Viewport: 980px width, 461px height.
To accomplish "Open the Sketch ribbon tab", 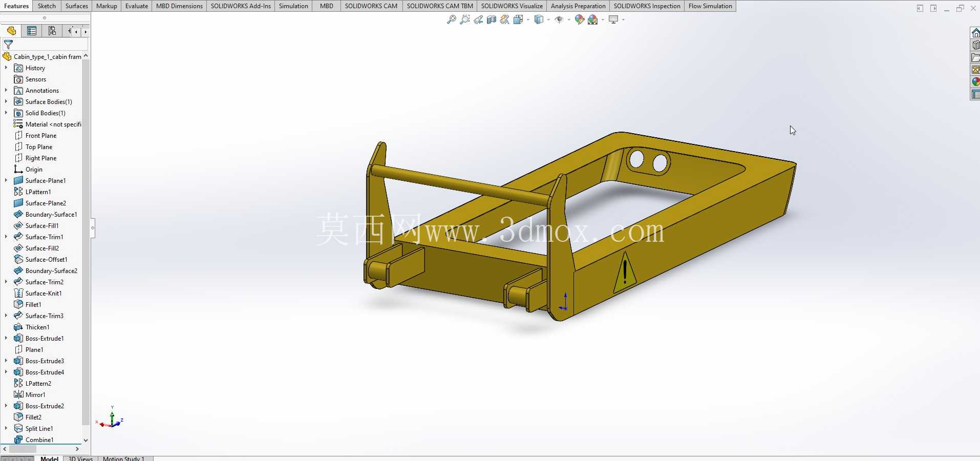I will [47, 6].
